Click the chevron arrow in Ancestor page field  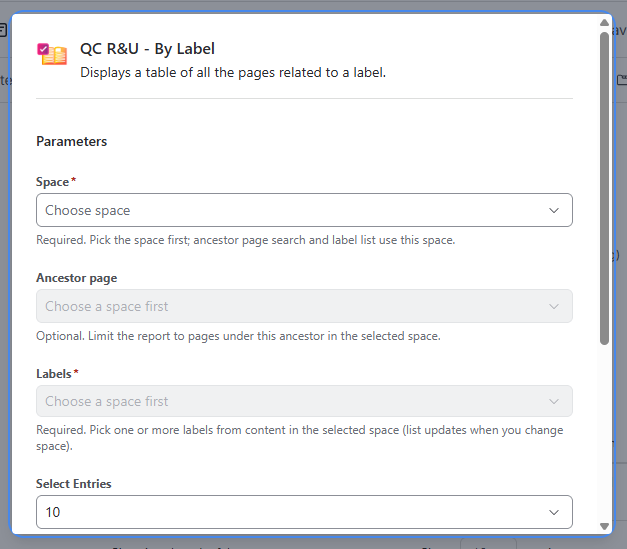[x=553, y=306]
